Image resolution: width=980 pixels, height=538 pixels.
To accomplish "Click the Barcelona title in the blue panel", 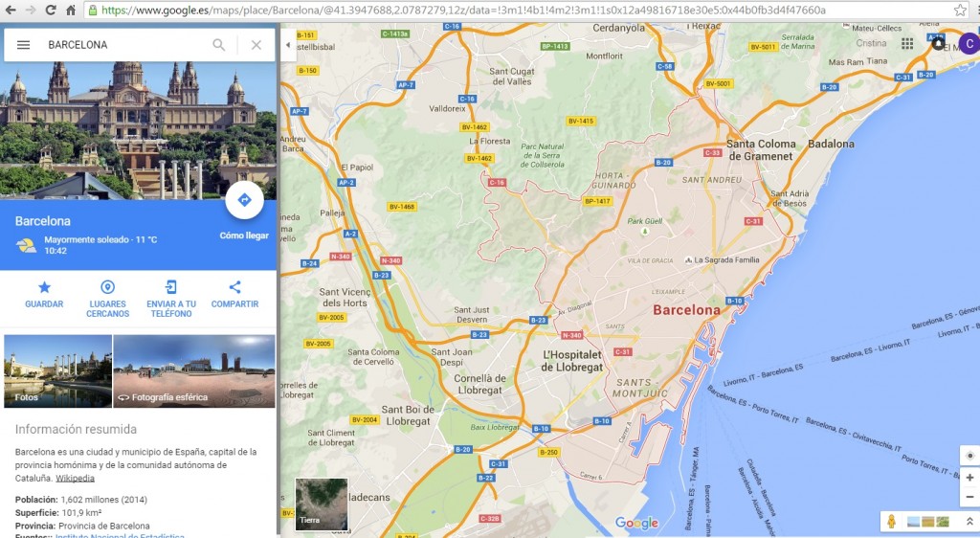I will coord(42,220).
